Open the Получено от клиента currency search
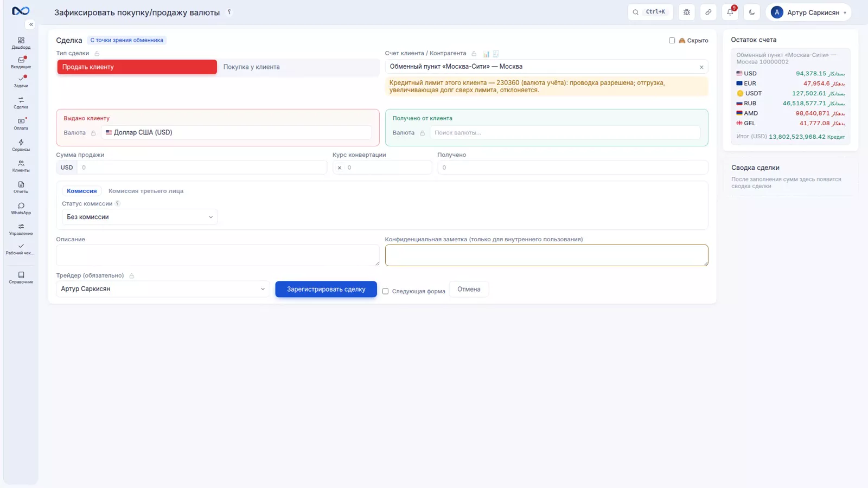The height and width of the screenshot is (488, 868). [x=565, y=132]
